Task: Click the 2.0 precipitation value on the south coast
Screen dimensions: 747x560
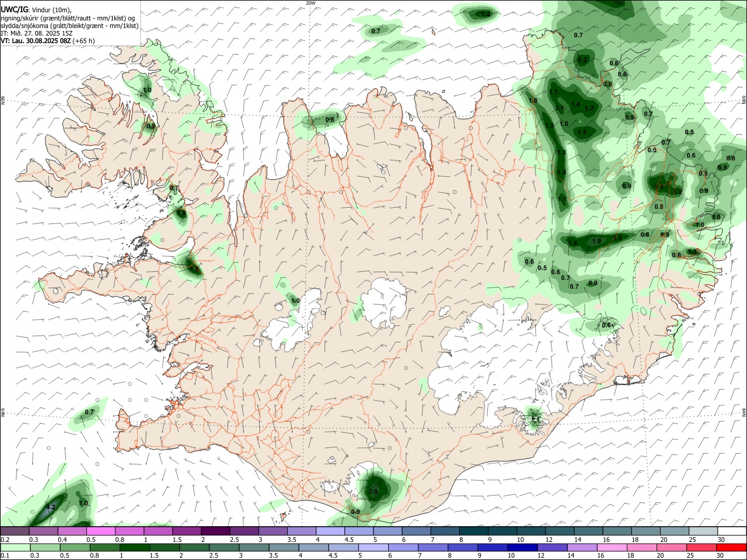Action: [x=373, y=491]
